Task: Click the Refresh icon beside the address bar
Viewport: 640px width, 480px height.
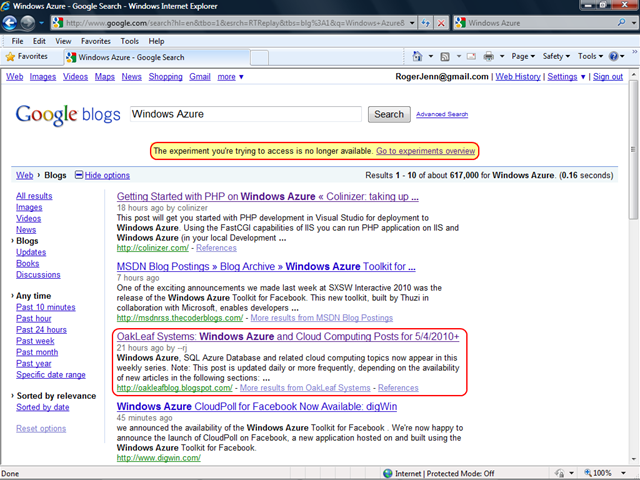Action: click(x=426, y=23)
